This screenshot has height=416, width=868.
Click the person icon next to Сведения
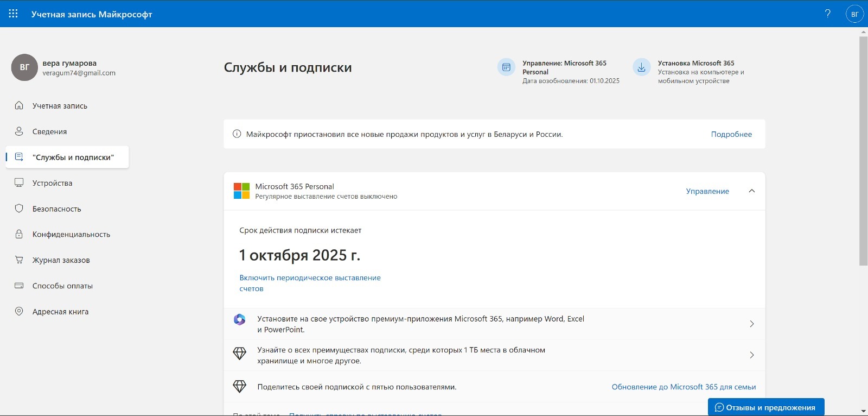(x=19, y=131)
